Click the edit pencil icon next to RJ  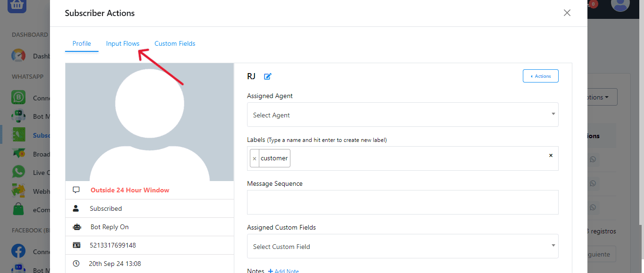tap(268, 76)
